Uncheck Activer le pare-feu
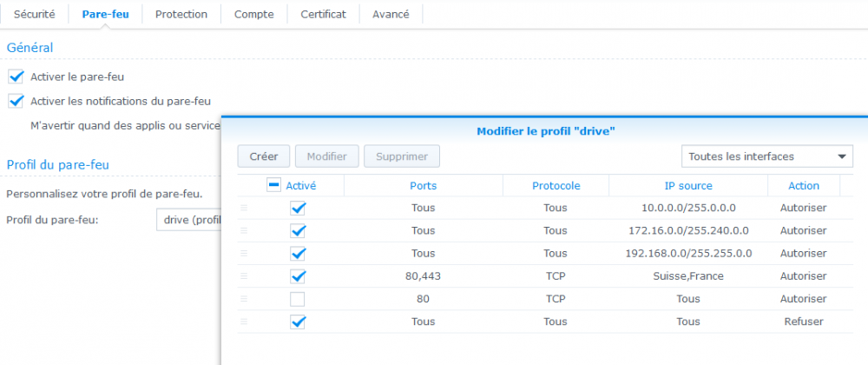The width and height of the screenshot is (868, 365). pyautogui.click(x=16, y=76)
